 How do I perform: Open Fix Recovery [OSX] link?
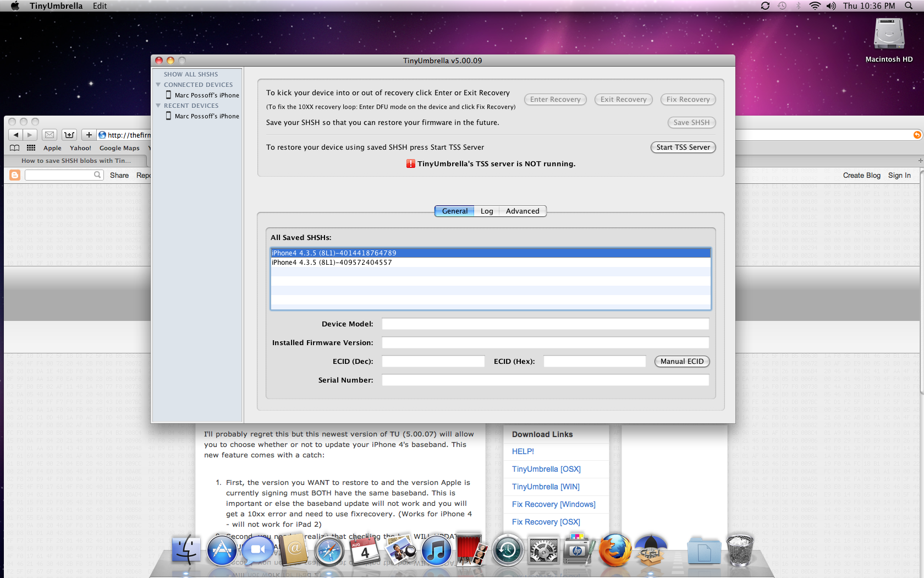click(x=546, y=522)
